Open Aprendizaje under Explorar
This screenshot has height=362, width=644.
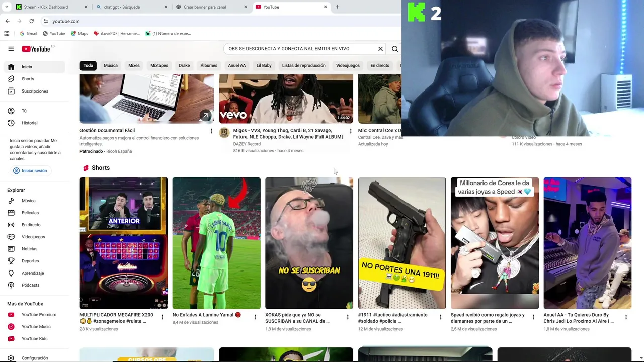coord(35,273)
